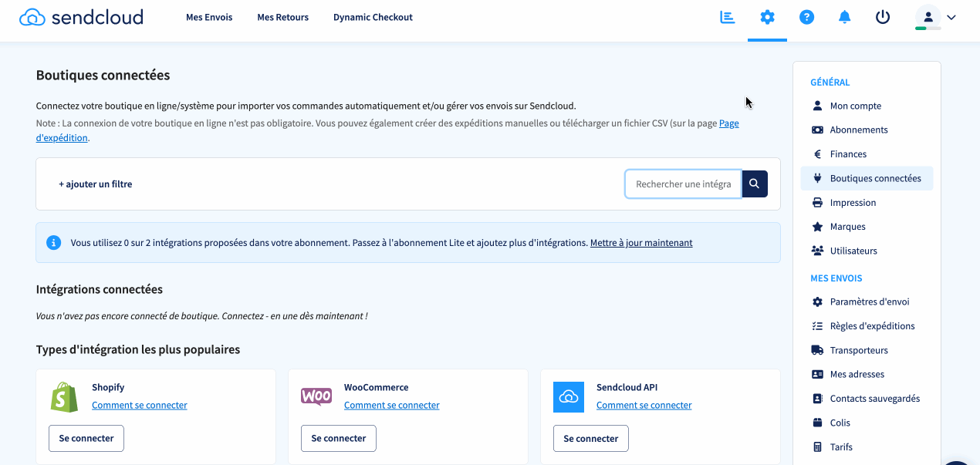Click the Mon compte person icon
The height and width of the screenshot is (465, 980).
(x=818, y=106)
